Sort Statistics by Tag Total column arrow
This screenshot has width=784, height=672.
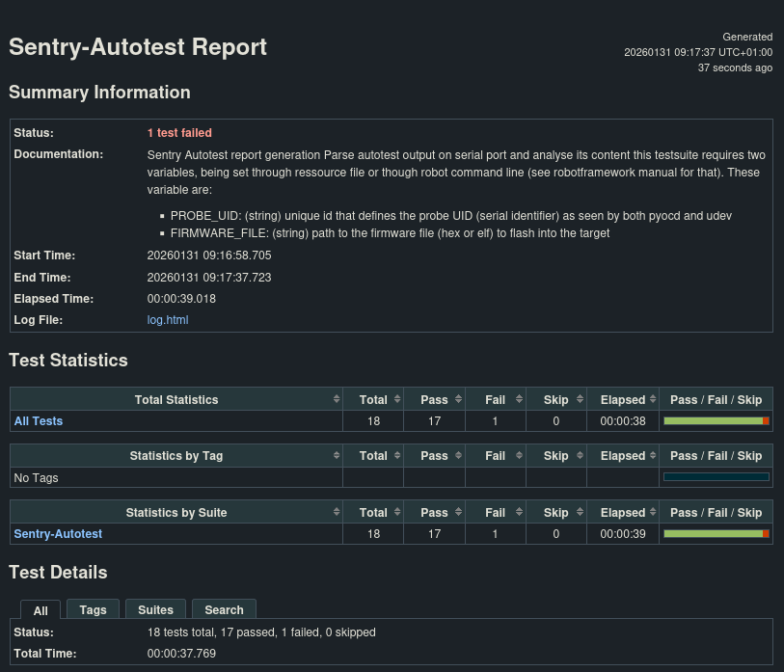click(397, 455)
